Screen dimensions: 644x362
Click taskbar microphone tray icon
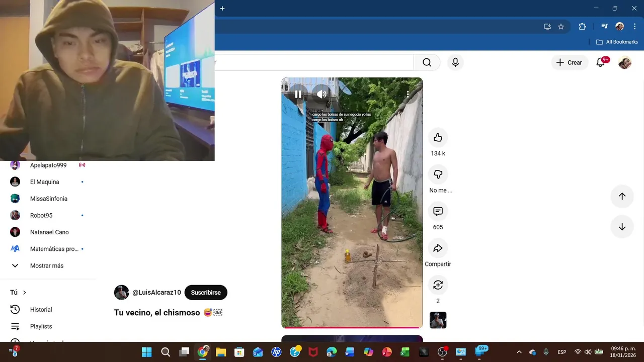[546, 352]
